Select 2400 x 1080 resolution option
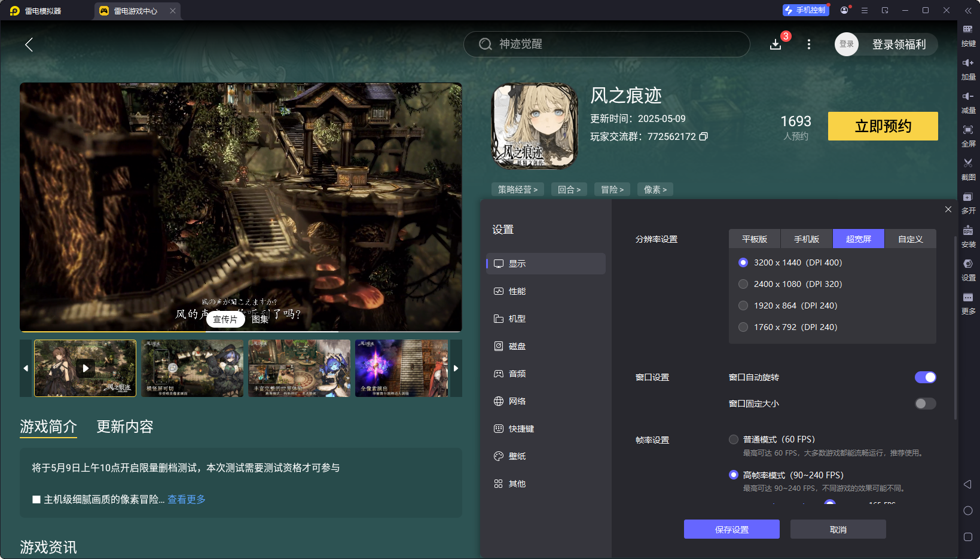This screenshot has height=559, width=980. [743, 284]
